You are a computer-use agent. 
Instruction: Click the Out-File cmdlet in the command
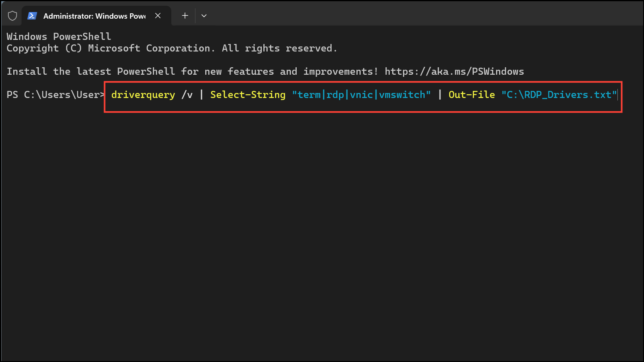[x=472, y=95]
